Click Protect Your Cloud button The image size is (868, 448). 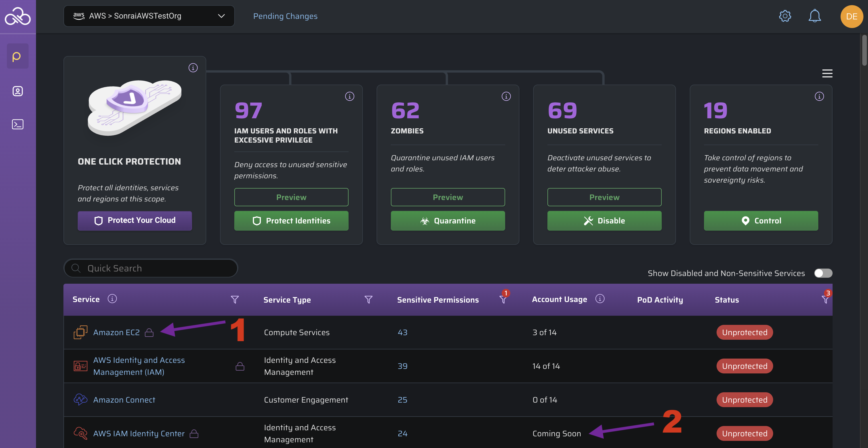point(135,221)
